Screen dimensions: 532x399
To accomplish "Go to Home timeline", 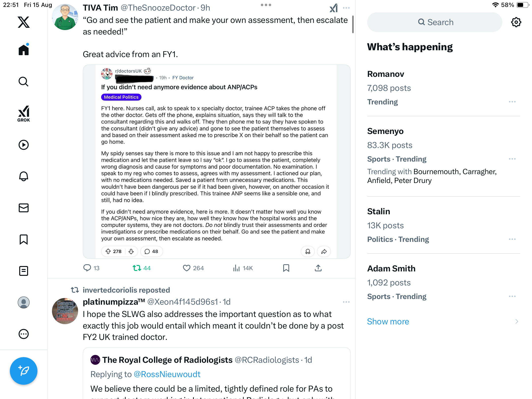I will click(24, 50).
